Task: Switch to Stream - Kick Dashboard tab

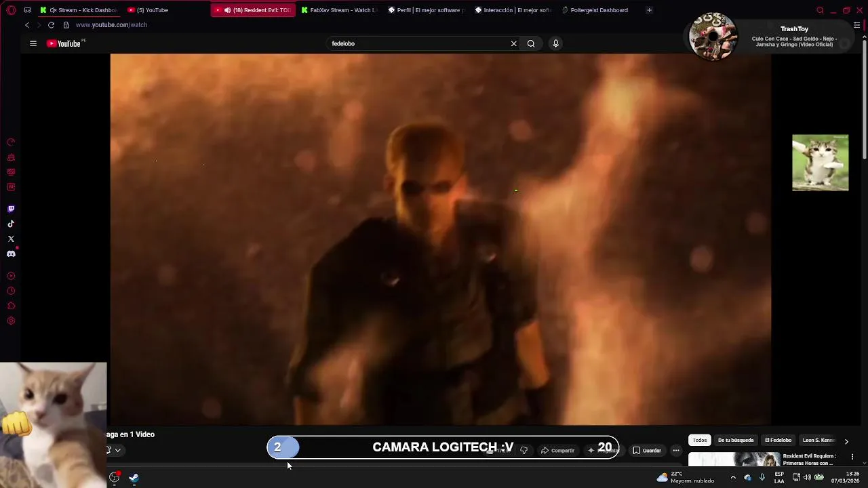Action: click(79, 10)
